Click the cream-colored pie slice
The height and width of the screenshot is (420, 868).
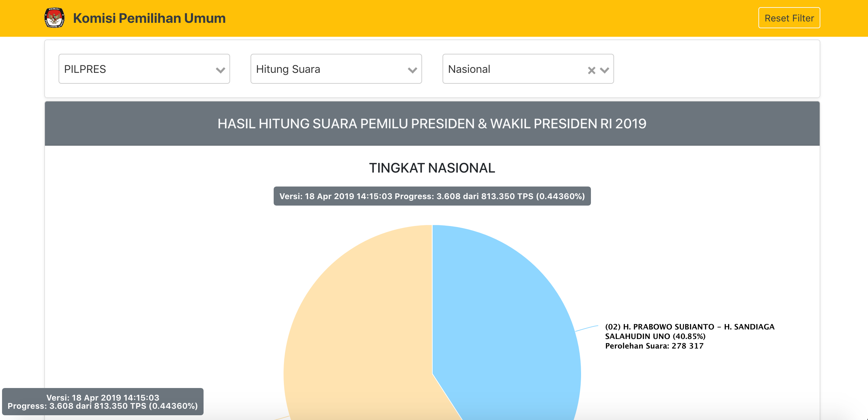(357, 323)
